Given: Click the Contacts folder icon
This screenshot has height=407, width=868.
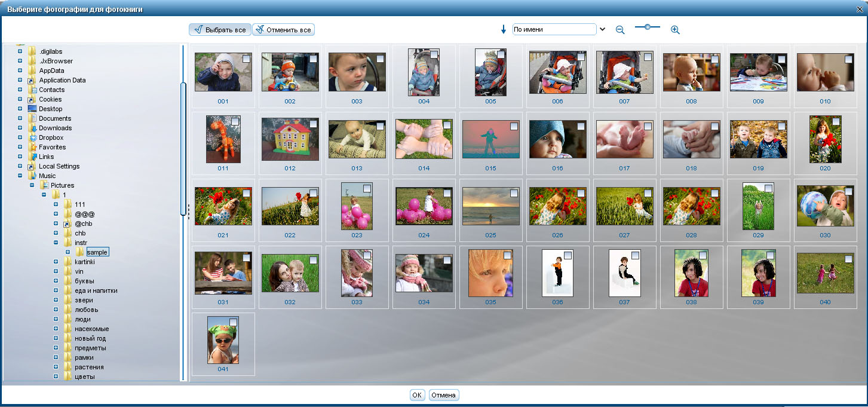Looking at the screenshot, I should [x=33, y=90].
